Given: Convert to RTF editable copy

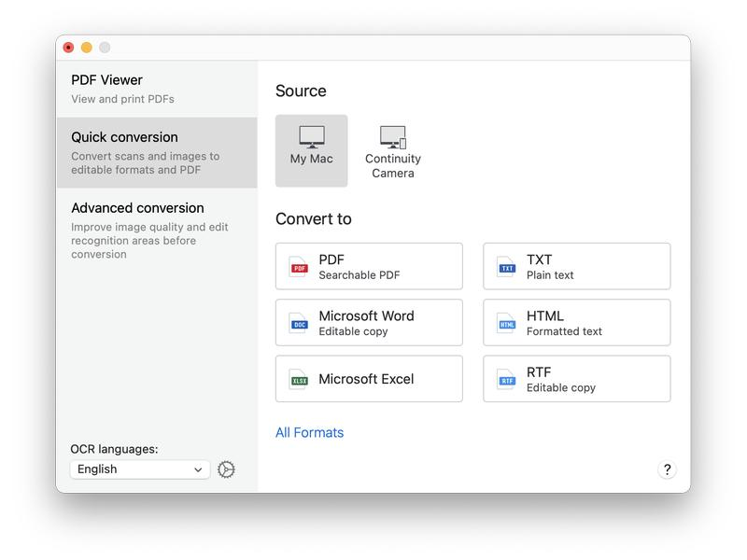Looking at the screenshot, I should 576,379.
